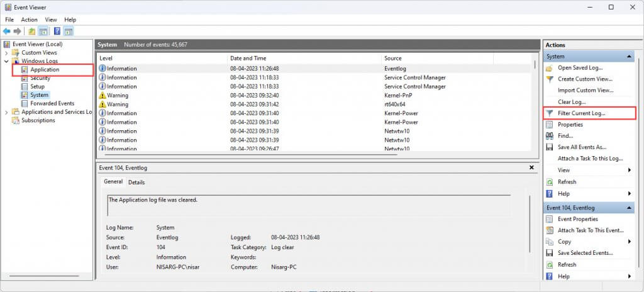This screenshot has width=644, height=292.
Task: Collapse the Event 104, Eventlog actions section
Action: click(629, 208)
